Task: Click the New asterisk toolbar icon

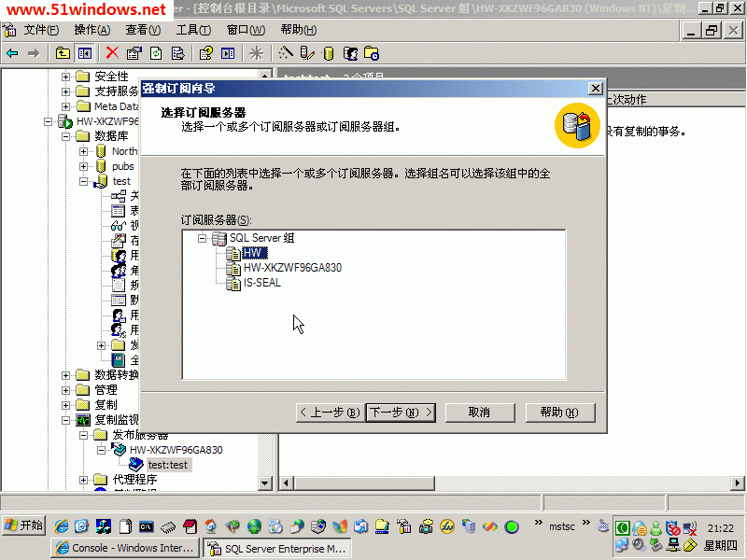Action: (x=256, y=53)
